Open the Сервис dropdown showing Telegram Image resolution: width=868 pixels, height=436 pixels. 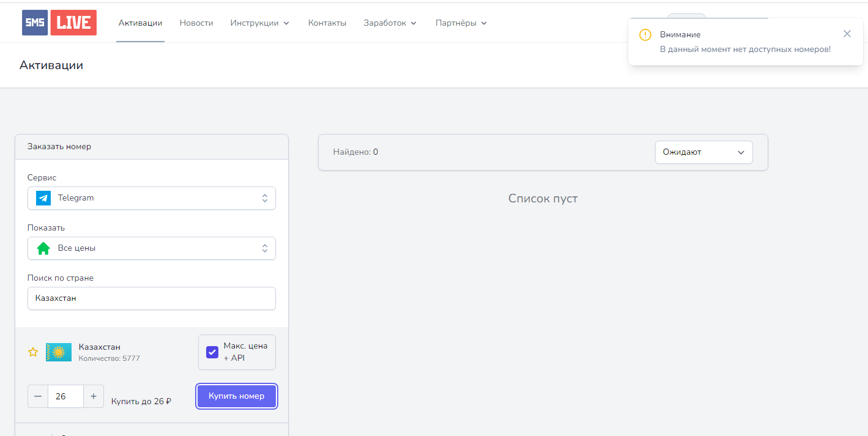click(x=152, y=198)
